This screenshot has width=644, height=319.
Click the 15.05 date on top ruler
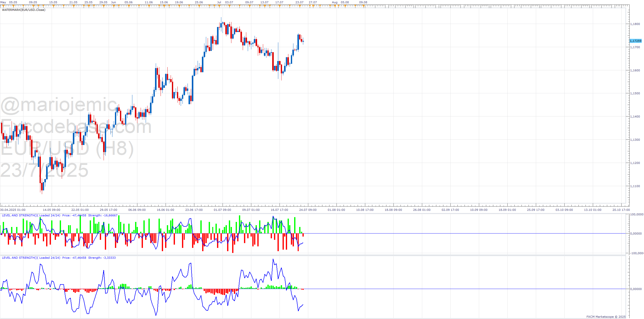[x=53, y=2]
